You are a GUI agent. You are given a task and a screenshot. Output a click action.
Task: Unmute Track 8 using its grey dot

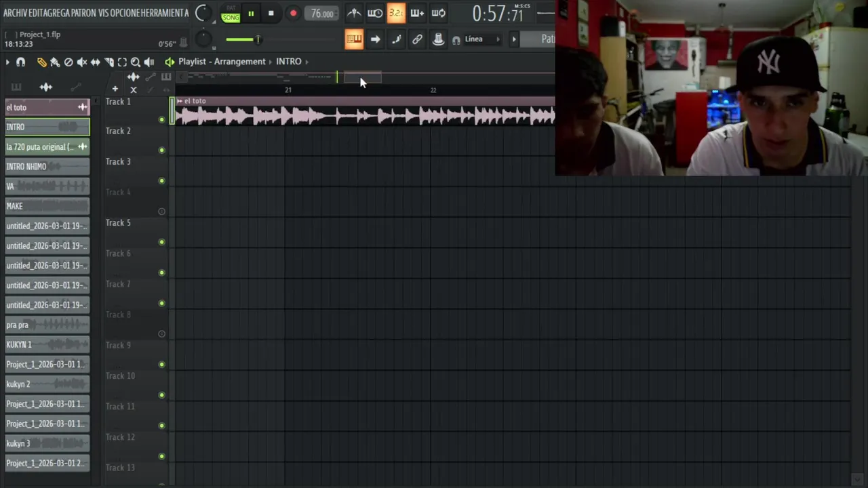pos(161,333)
